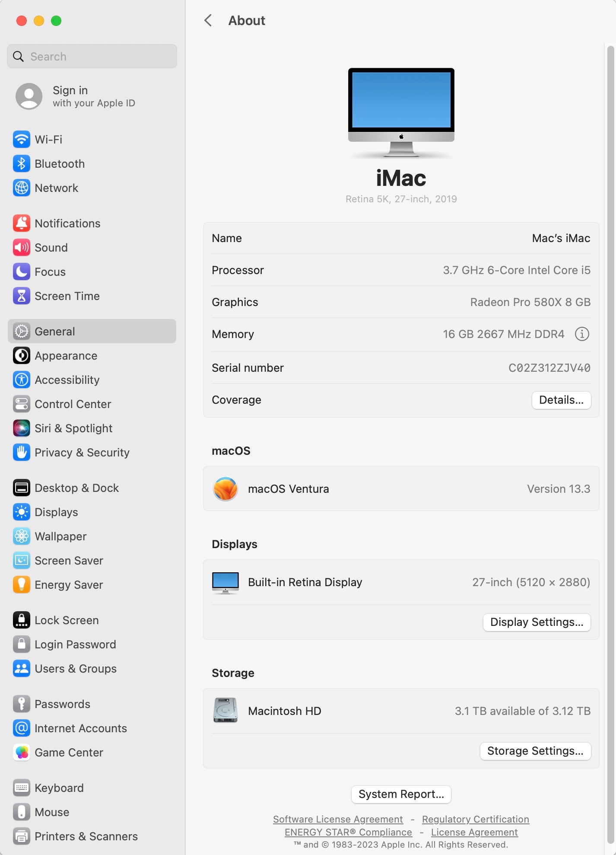Screen dimensions: 616x855
Task: Click the macOS Ventura logo icon
Action: pyautogui.click(x=225, y=489)
